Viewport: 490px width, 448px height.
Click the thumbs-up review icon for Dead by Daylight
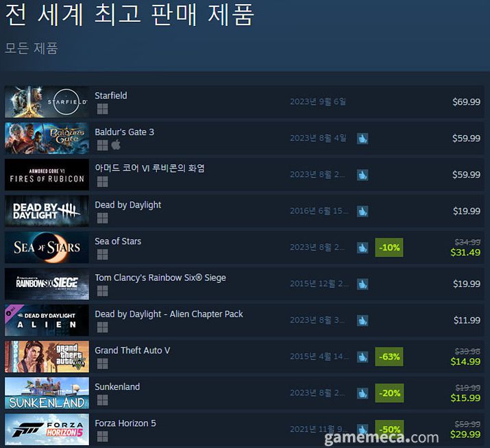[x=363, y=211]
